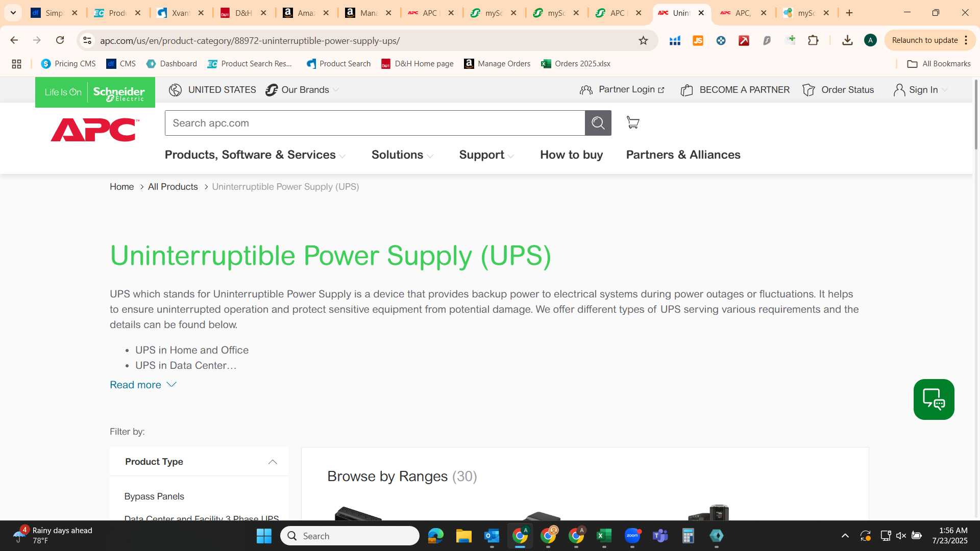980x551 pixels.
Task: Go to Home breadcrumb
Action: tap(121, 187)
